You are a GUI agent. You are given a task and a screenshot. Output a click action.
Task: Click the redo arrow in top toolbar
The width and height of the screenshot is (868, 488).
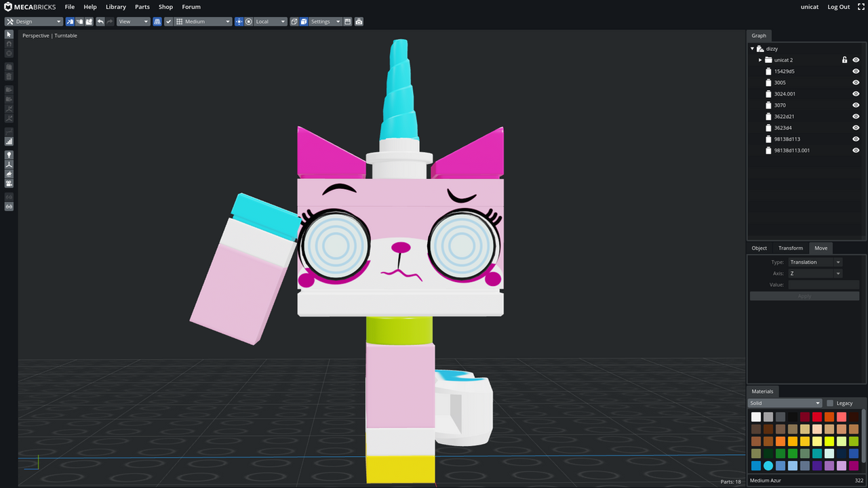pyautogui.click(x=110, y=22)
